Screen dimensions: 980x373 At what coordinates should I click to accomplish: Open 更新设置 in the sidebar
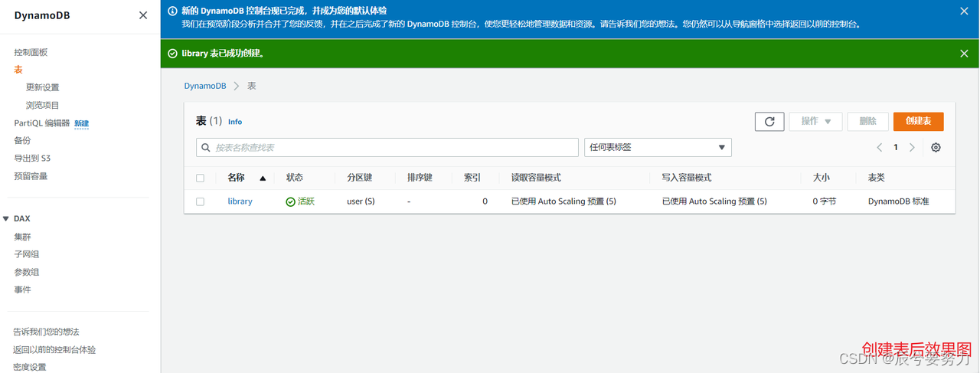pyautogui.click(x=42, y=87)
